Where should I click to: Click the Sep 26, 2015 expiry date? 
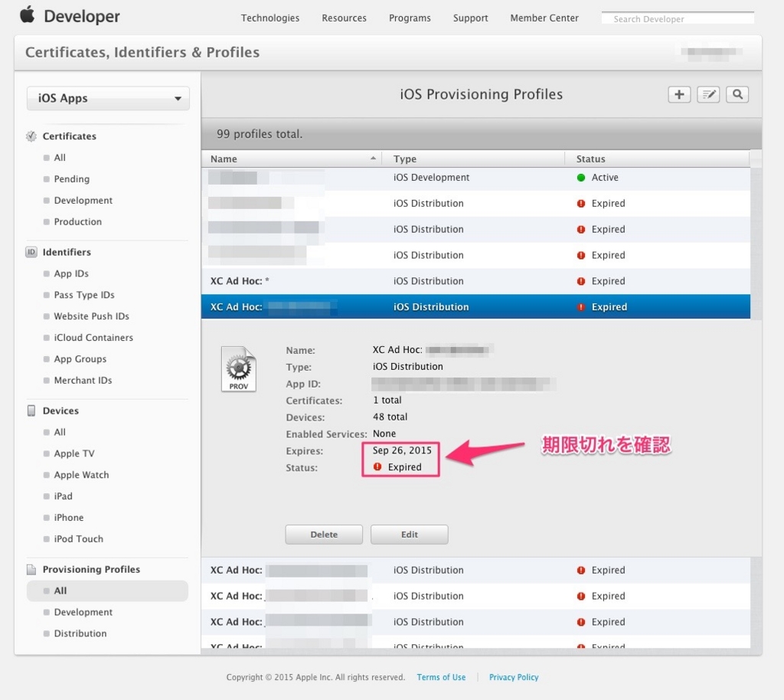(x=401, y=450)
